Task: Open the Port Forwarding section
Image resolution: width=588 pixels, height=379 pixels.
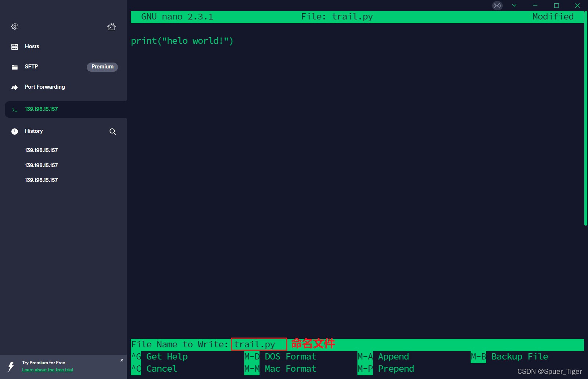Action: click(45, 87)
